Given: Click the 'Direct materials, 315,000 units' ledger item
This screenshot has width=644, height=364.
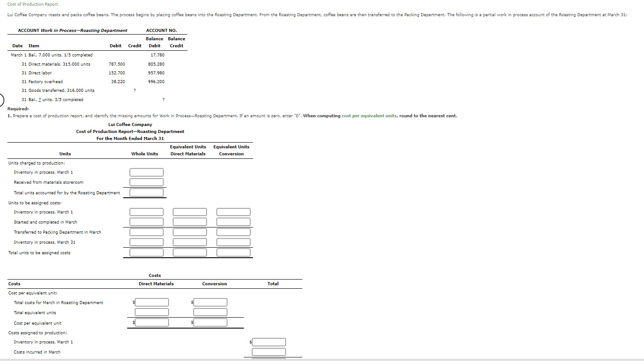Looking at the screenshot, I should 59,64.
